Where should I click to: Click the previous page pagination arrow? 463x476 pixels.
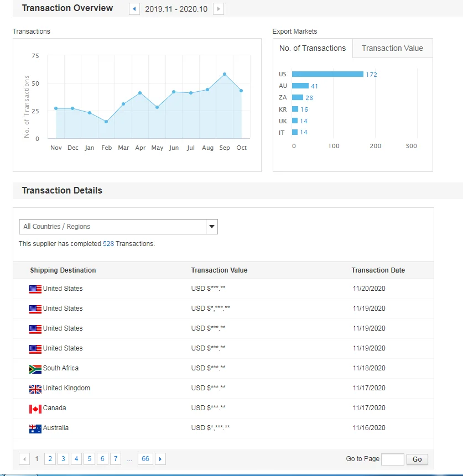24,459
